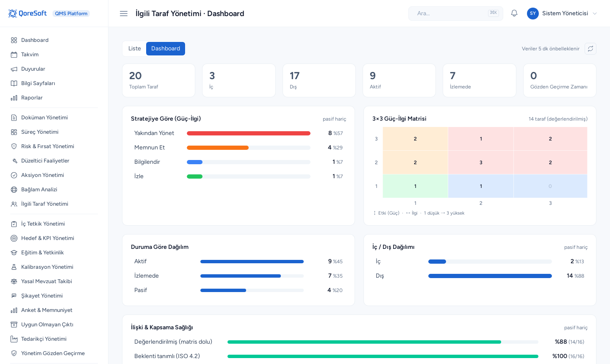This screenshot has height=364, width=610.
Task: Select the matrix cell showing 0
Action: pyautogui.click(x=550, y=186)
